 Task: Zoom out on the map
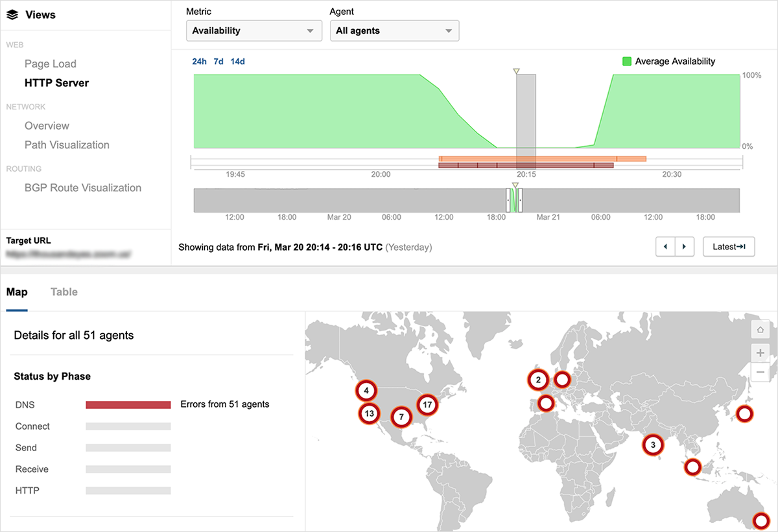click(759, 373)
